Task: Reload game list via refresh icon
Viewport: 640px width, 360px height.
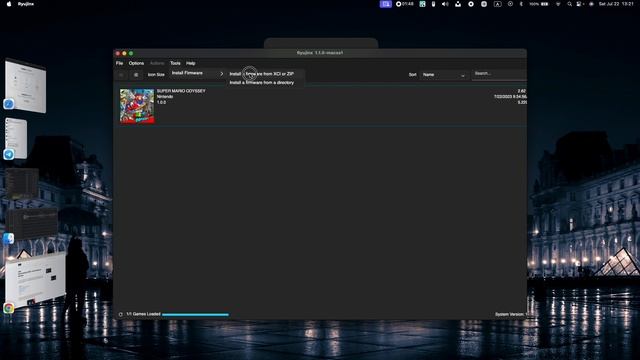Action: tap(120, 314)
